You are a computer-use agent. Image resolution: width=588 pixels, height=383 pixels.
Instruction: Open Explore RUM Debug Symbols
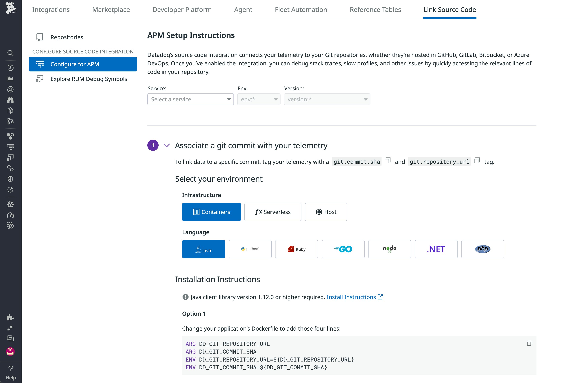[89, 79]
